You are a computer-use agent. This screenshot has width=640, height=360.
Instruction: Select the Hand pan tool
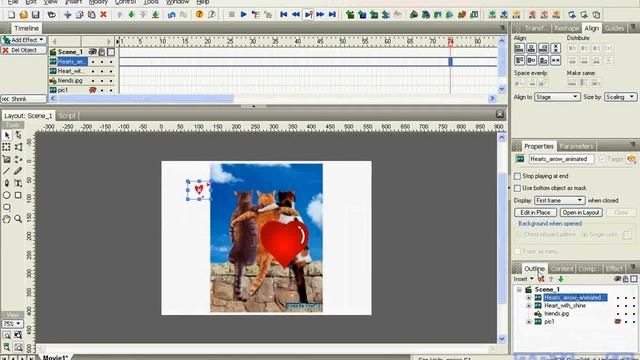coord(7,219)
